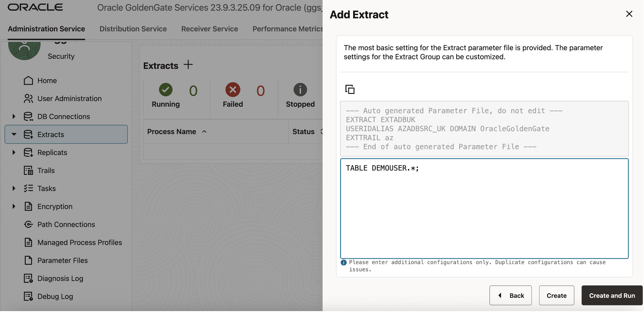Click the DB Connections database icon
This screenshot has height=313, width=644.
coord(28,117)
